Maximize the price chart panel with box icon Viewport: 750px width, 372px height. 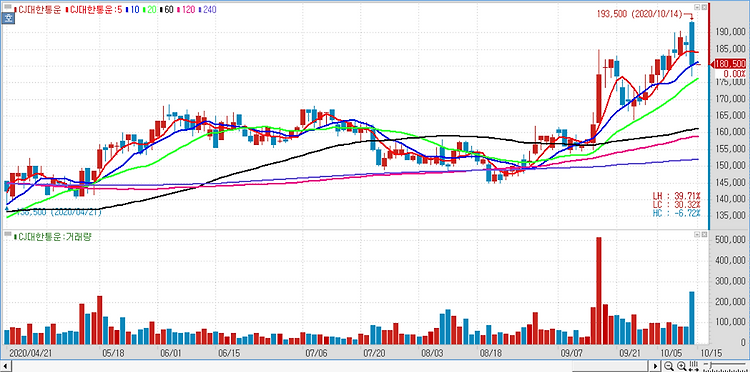click(704, 7)
